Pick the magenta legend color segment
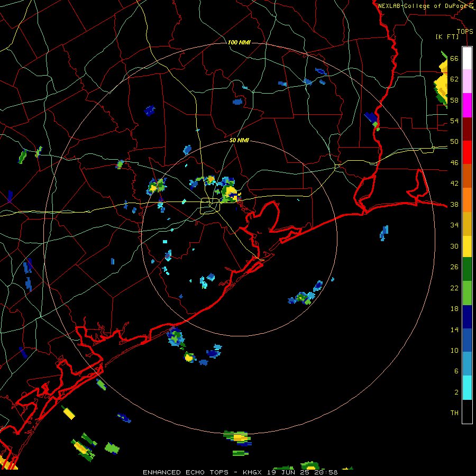This screenshot has width=476, height=476. [x=467, y=105]
